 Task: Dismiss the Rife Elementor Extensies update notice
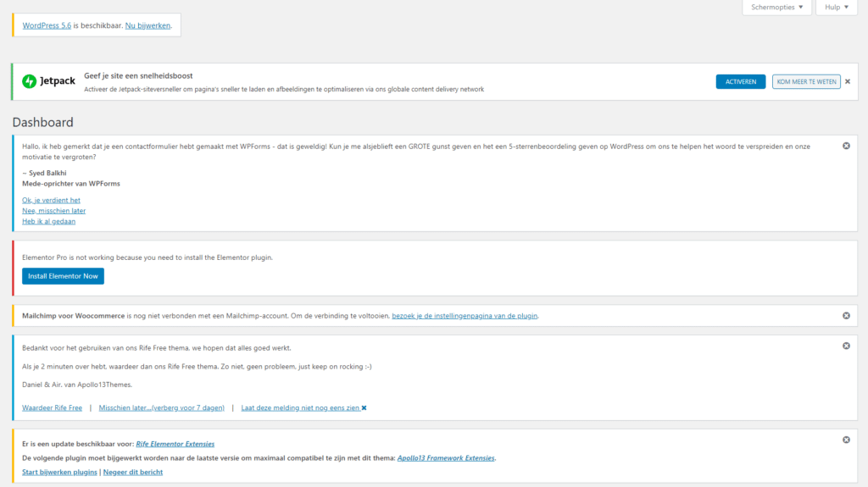click(847, 440)
